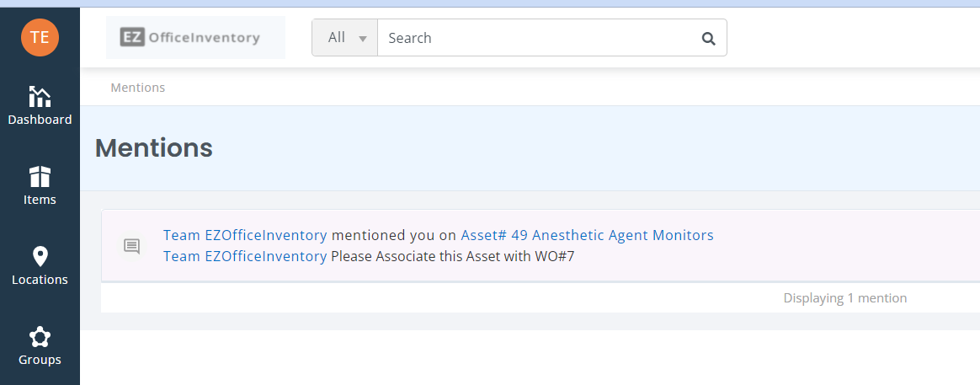Click the Groups icon in sidebar
Viewport: 980px width, 385px height.
40,337
